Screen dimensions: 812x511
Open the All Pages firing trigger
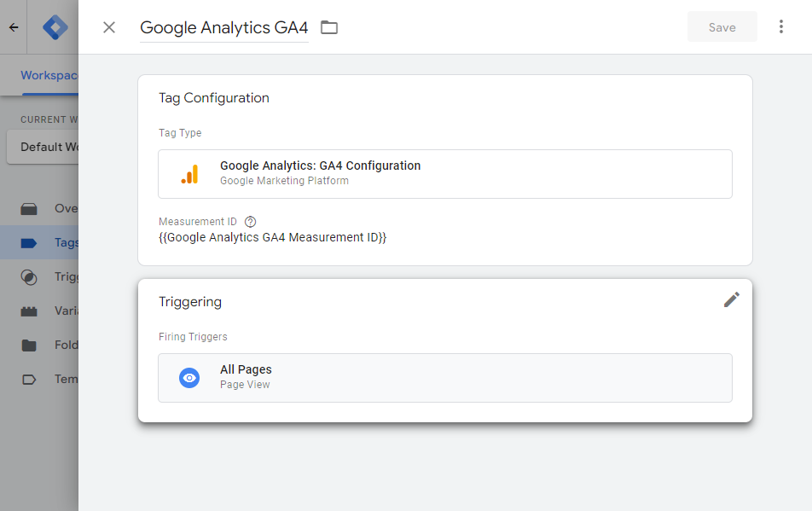coord(444,377)
